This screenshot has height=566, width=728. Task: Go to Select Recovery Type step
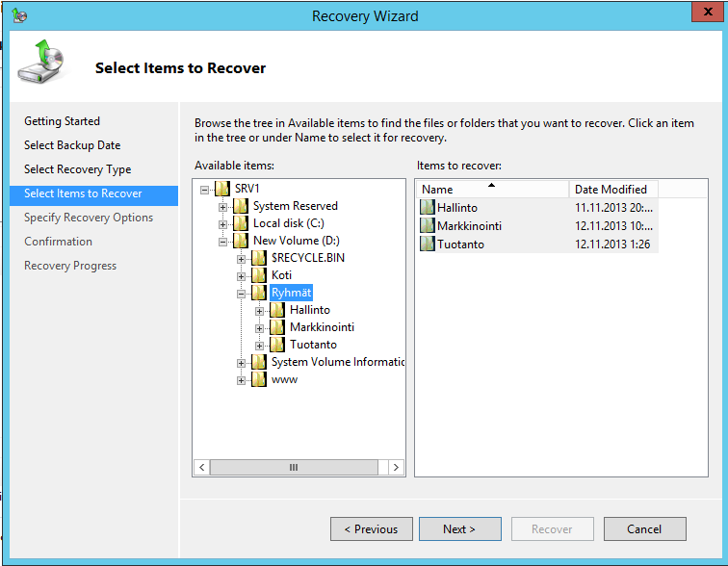coord(78,169)
